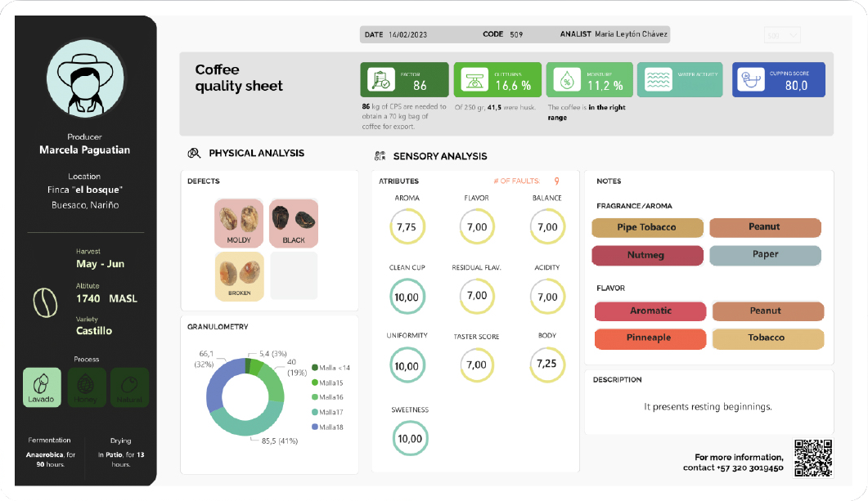Viewport: 868px width, 501px height.
Task: Click the Malla18 legend color dot
Action: (315, 427)
